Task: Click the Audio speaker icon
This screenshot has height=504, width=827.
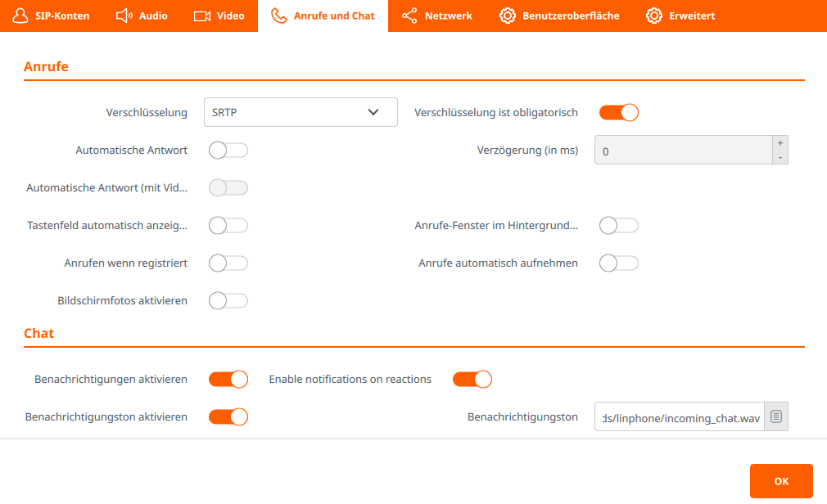Action: (124, 16)
